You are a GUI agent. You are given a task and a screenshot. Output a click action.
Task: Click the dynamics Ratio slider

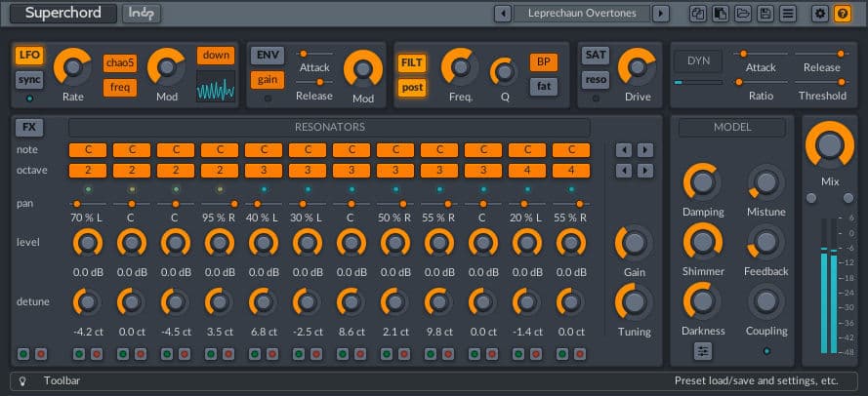click(761, 82)
